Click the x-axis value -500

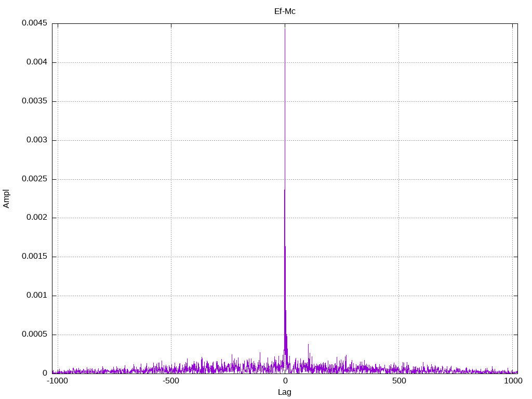tap(171, 381)
